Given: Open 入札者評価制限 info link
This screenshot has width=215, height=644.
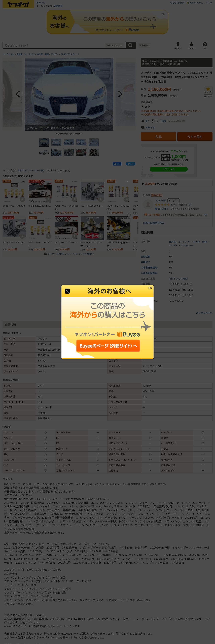Looking at the screenshot, I should tap(149, 267).
